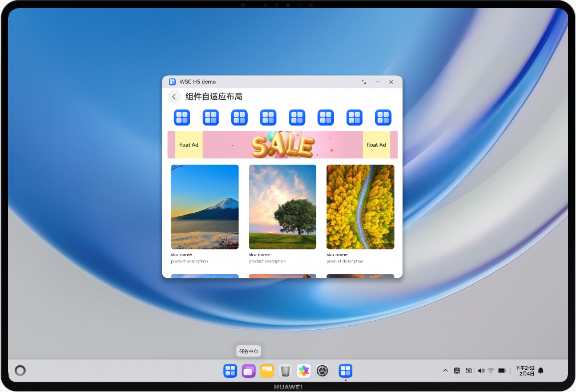This screenshot has width=576, height=392.
Task: Open the Files app from the dock
Action: 267,371
